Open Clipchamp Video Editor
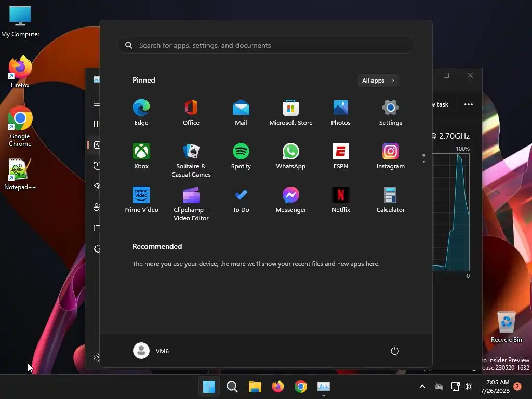 click(x=191, y=204)
